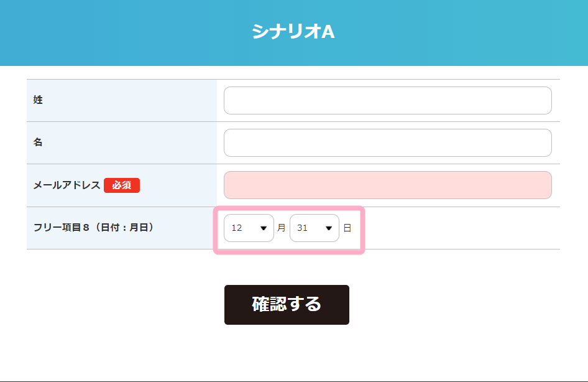
Task: Click the 名 field label
Action: (x=38, y=142)
